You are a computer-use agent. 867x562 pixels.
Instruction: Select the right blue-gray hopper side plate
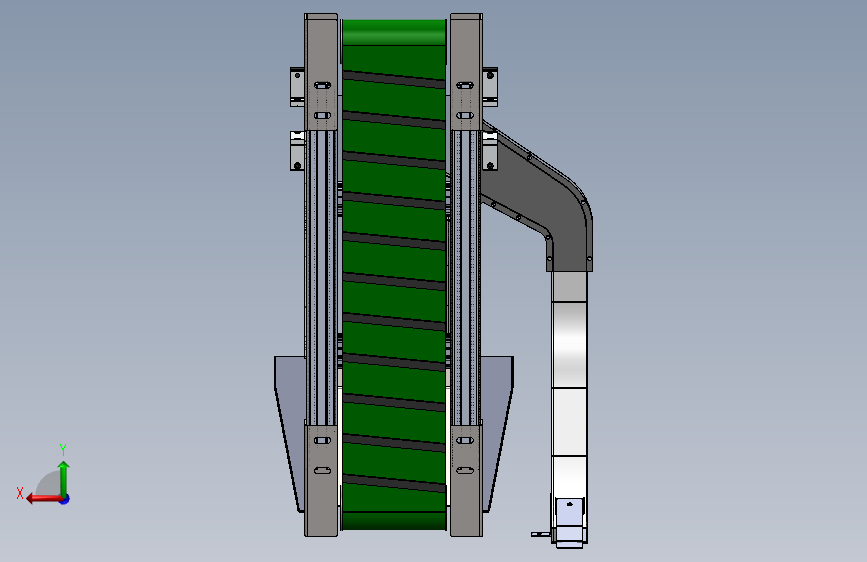497,433
